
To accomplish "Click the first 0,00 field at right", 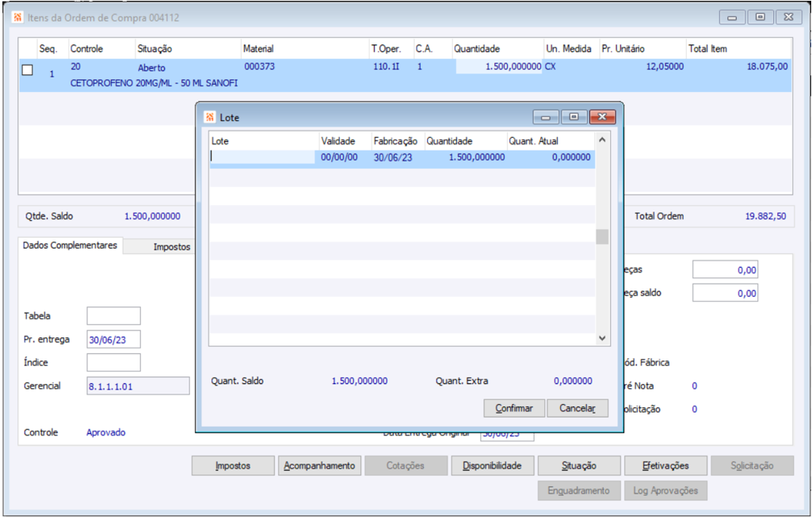I will (x=725, y=270).
